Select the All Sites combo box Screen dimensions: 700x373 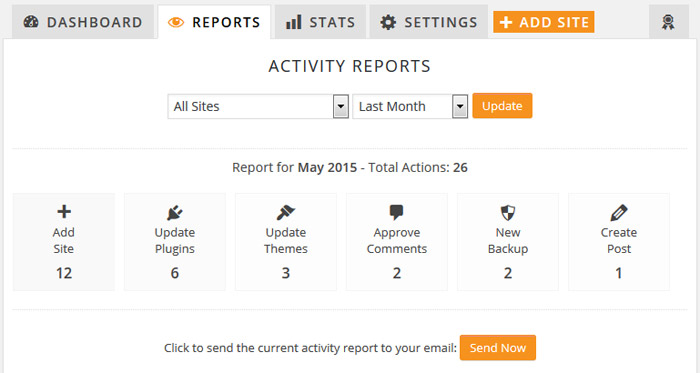point(258,106)
